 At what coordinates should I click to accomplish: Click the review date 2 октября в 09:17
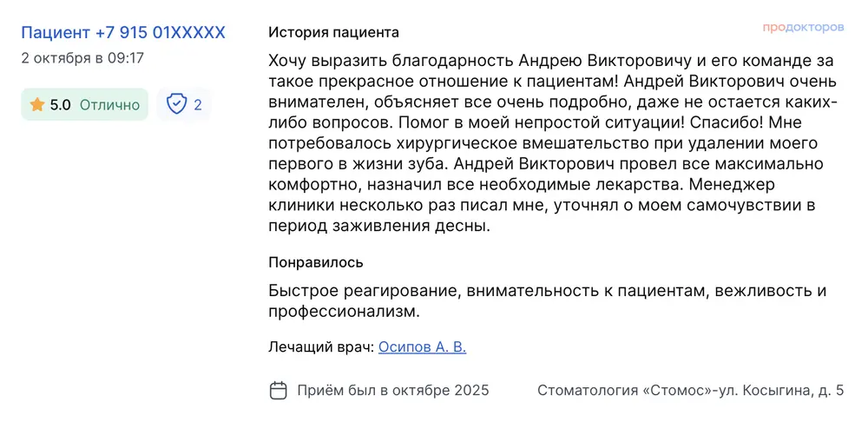(x=82, y=59)
